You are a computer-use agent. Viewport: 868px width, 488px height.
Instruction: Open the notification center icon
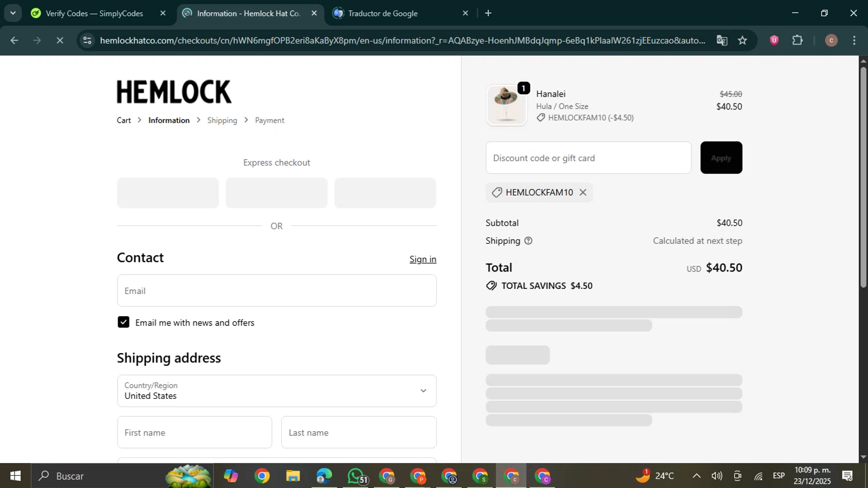click(x=848, y=476)
